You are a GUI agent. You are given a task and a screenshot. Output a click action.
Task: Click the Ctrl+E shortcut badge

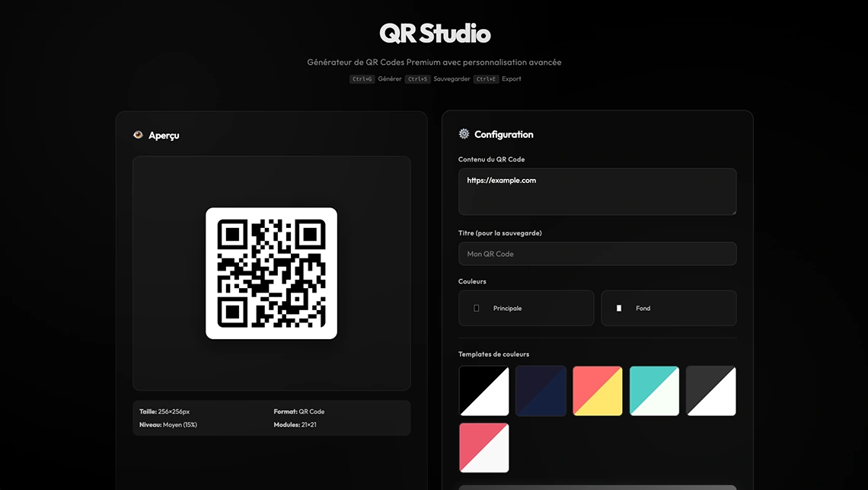point(486,79)
